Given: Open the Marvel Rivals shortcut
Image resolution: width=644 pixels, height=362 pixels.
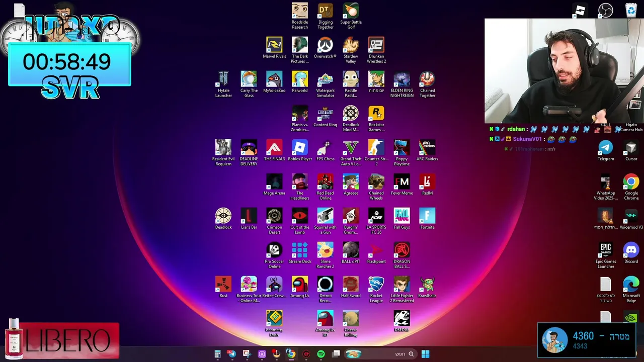Looking at the screenshot, I should [x=274, y=48].
